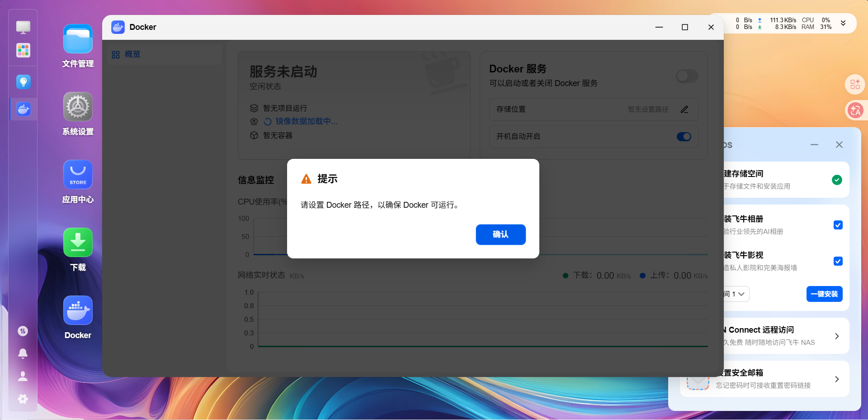Click the 存储位置 path field
This screenshot has width=868, height=420.
click(594, 110)
